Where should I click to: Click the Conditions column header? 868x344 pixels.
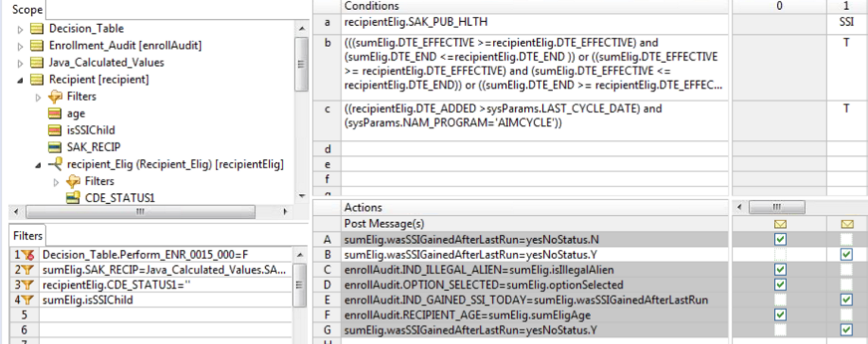[x=534, y=7]
